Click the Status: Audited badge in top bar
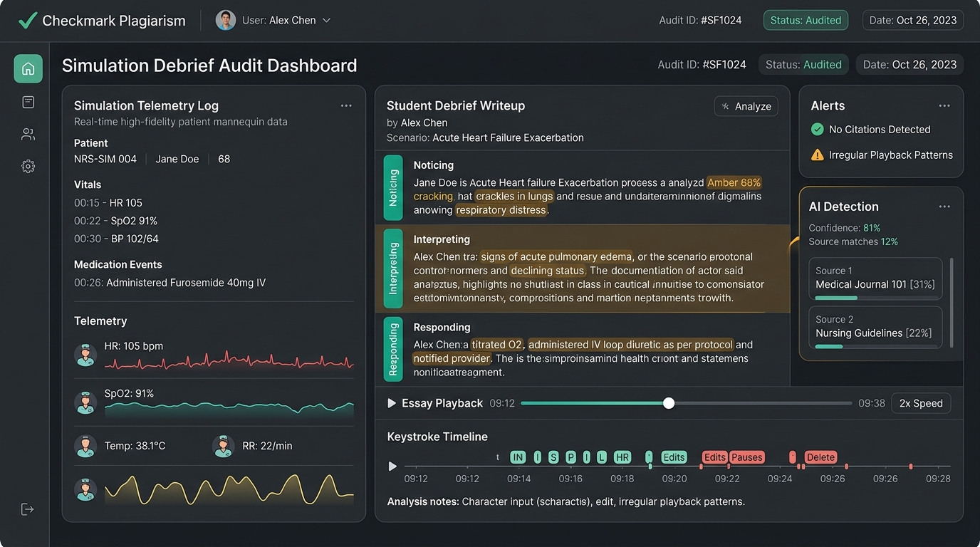 pos(806,20)
